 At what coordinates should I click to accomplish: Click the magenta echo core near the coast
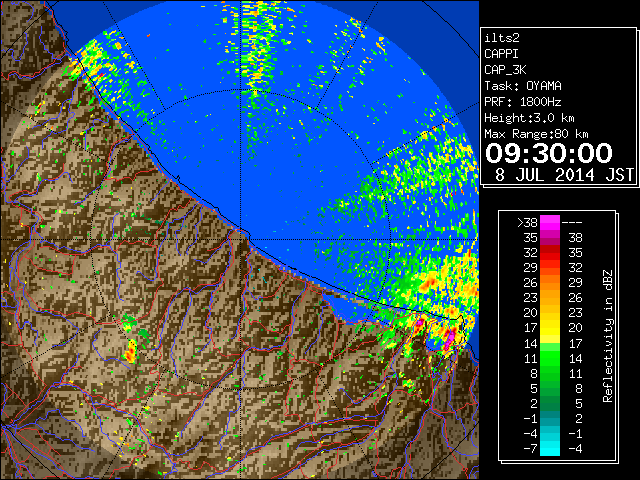click(x=449, y=339)
